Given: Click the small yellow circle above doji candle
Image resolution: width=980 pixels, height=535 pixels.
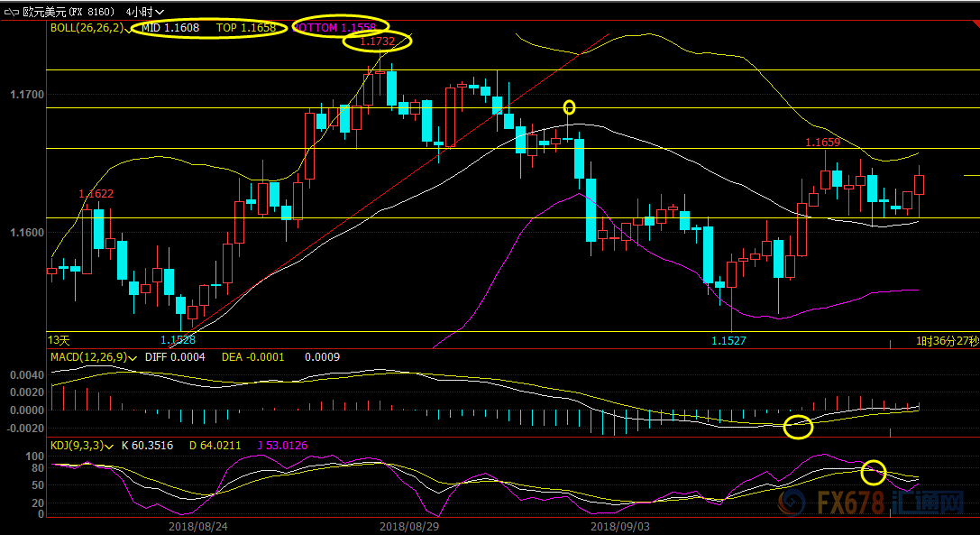Looking at the screenshot, I should [x=569, y=107].
